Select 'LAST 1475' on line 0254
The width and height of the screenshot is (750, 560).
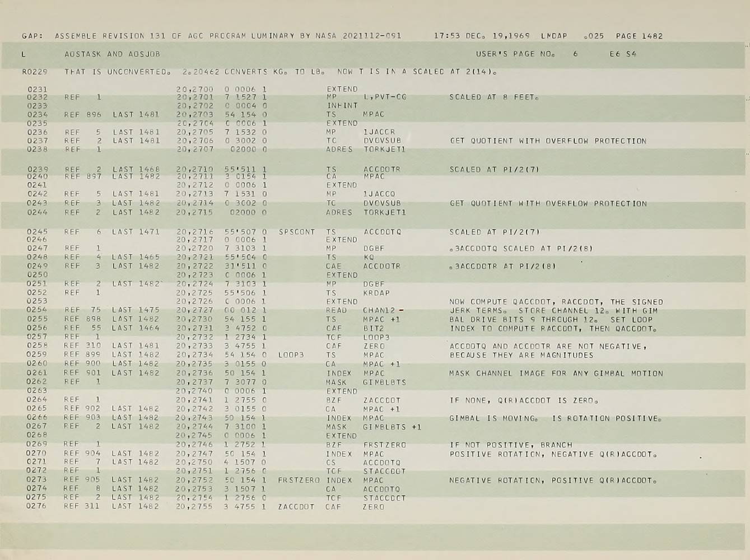coord(136,310)
